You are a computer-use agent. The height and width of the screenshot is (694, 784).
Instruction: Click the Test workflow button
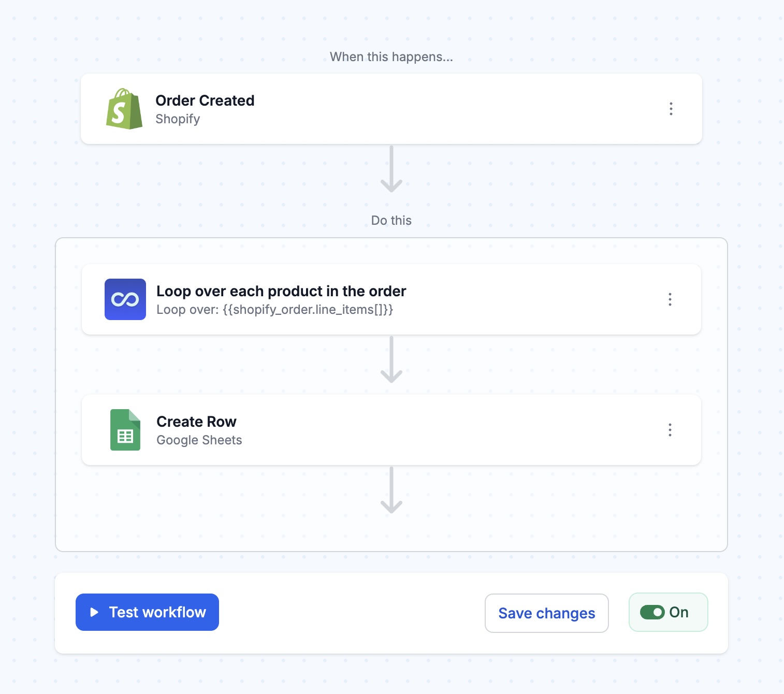coord(147,612)
